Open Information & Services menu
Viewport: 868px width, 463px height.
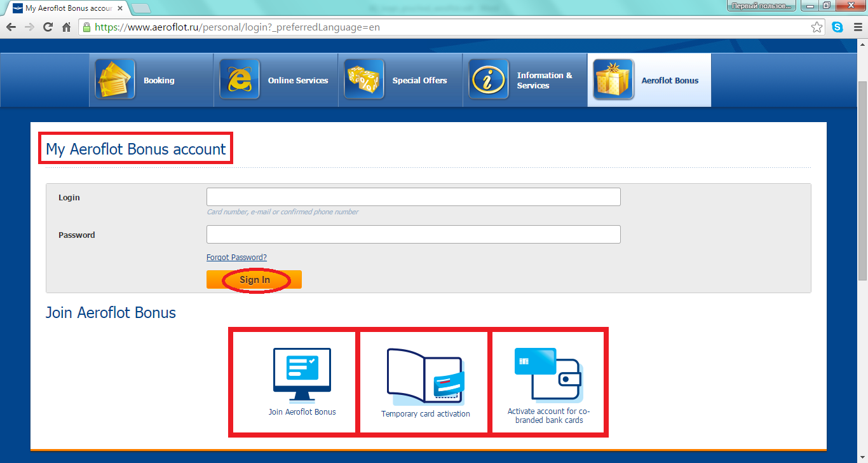pyautogui.click(x=525, y=79)
